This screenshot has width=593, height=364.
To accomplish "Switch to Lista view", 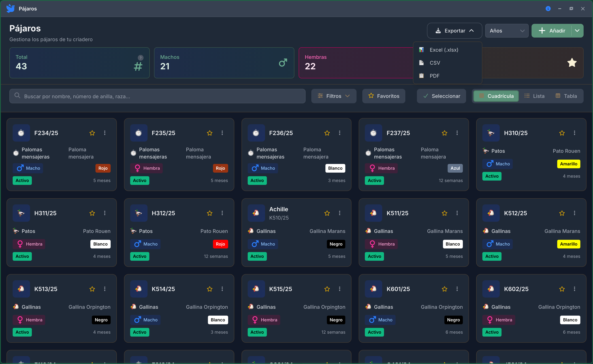I will point(534,96).
